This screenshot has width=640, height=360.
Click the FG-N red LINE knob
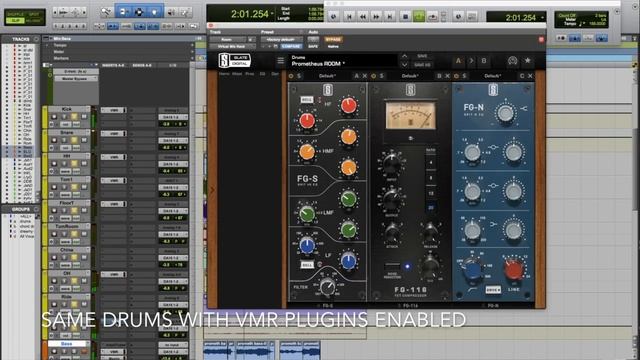coord(514,270)
